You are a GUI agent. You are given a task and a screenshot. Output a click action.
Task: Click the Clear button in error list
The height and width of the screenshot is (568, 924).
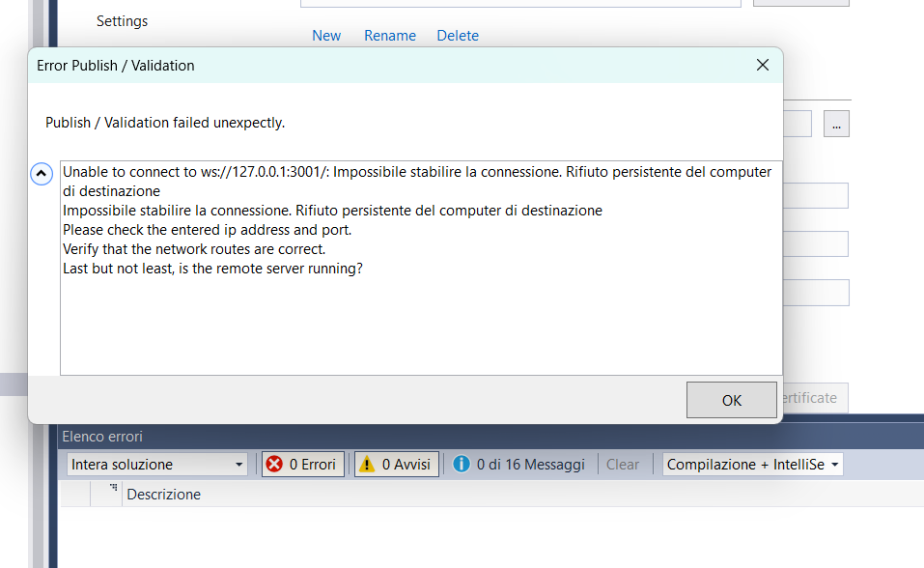pos(623,465)
